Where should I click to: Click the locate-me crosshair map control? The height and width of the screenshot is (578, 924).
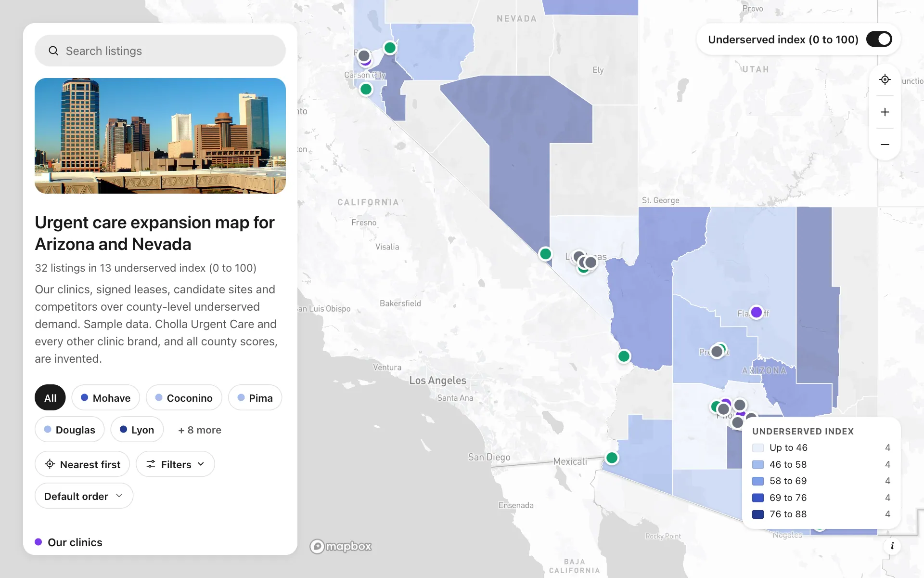(x=885, y=79)
